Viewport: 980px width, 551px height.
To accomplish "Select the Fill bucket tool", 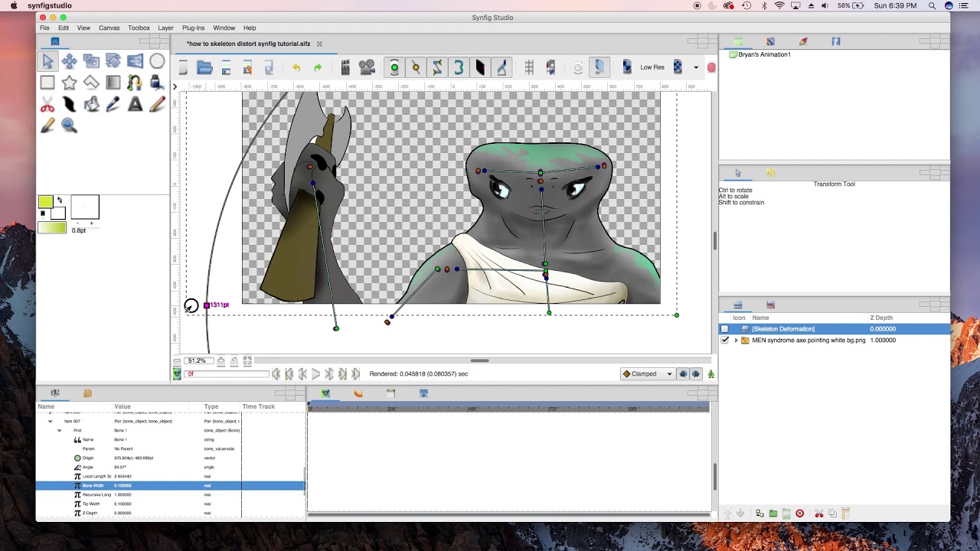I will tap(91, 105).
